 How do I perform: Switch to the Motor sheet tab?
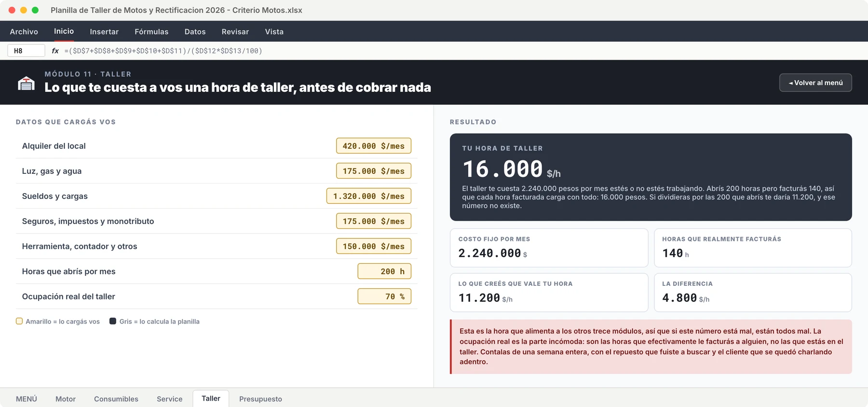click(x=66, y=399)
